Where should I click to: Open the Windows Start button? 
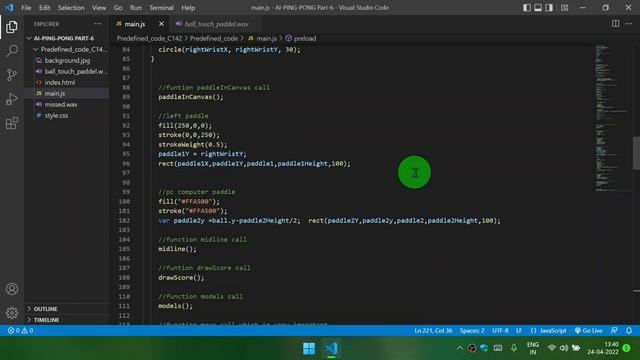[x=309, y=348]
